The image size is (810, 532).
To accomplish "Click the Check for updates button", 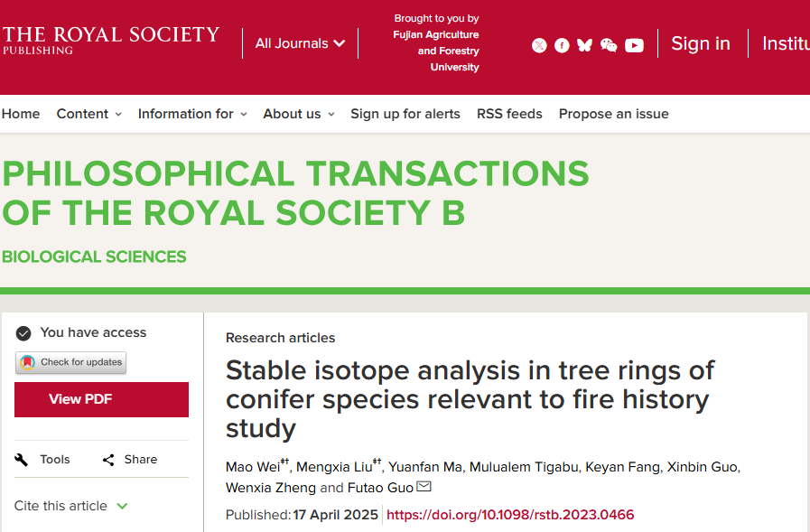I will (71, 362).
